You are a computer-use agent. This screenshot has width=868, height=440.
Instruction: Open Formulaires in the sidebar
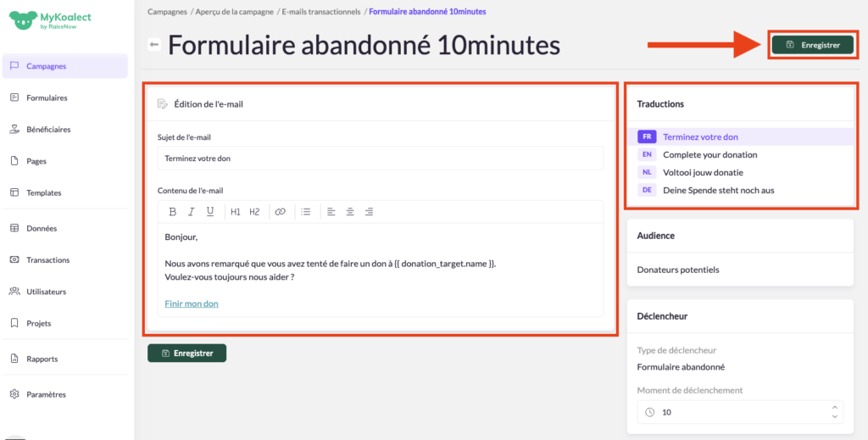tap(47, 97)
